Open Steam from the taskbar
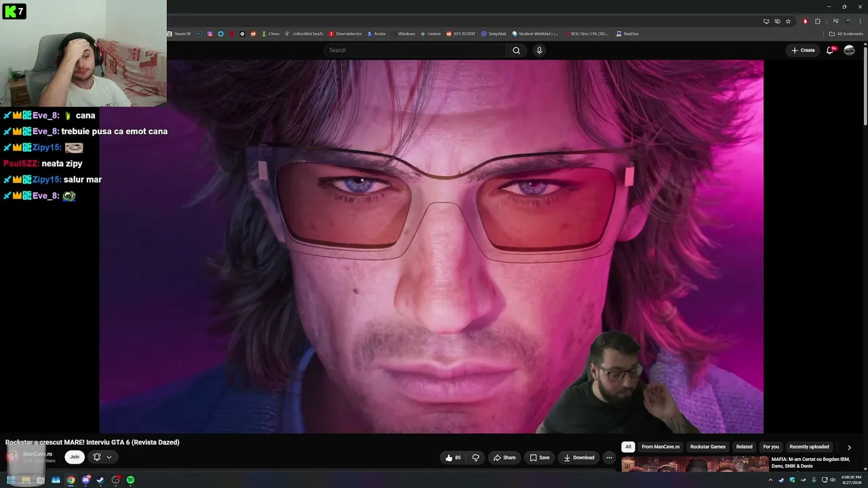The image size is (868, 488). 100,480
